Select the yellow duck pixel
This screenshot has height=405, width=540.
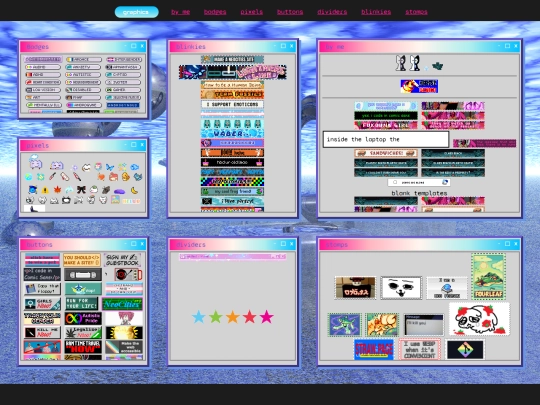[x=126, y=177]
